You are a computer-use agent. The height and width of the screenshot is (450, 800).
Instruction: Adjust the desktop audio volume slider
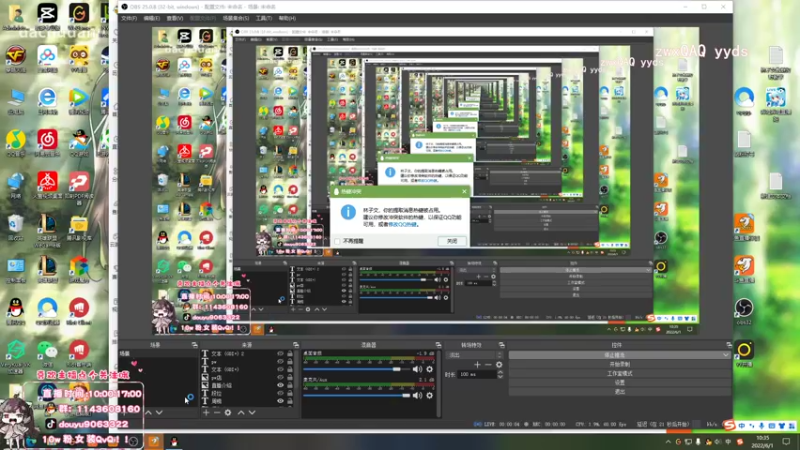pos(357,369)
